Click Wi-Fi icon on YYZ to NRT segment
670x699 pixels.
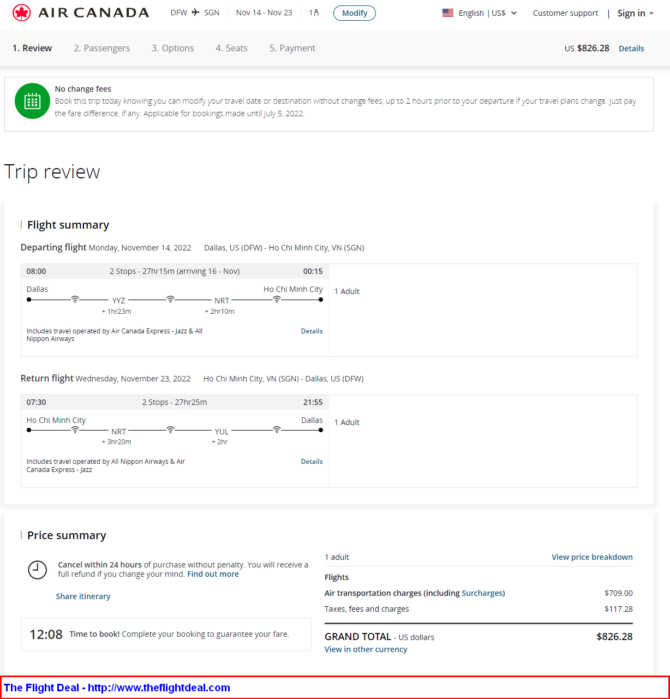pos(170,299)
